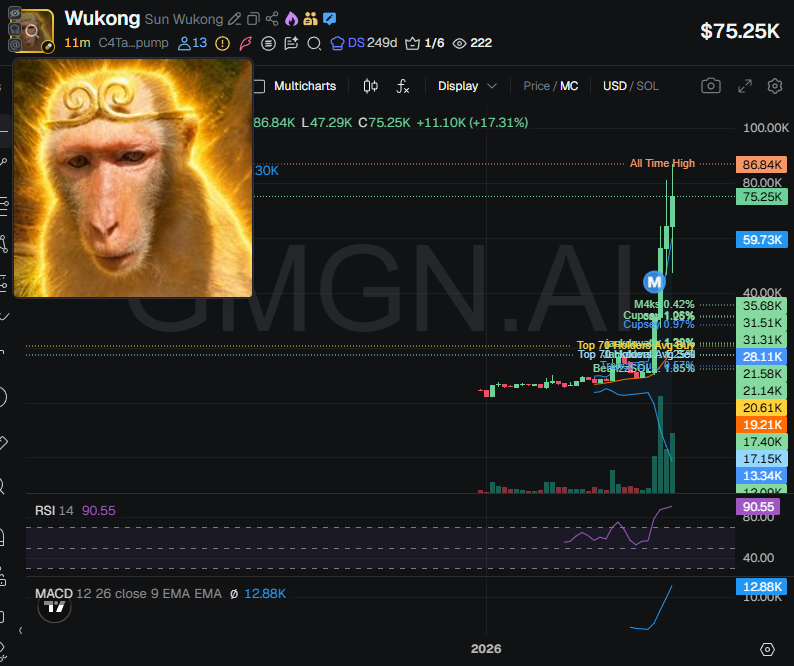Click the @ icon beside the token avatar
794x666 pixels.
coord(15,45)
